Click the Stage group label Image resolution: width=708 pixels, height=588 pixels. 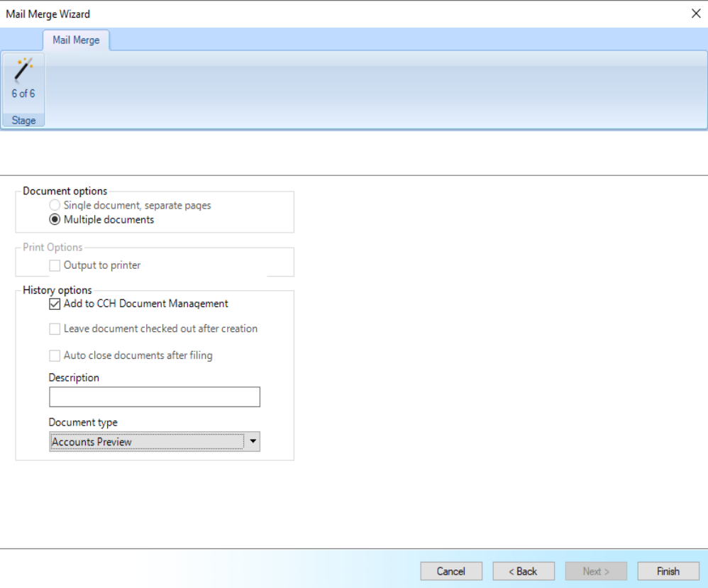(x=23, y=121)
